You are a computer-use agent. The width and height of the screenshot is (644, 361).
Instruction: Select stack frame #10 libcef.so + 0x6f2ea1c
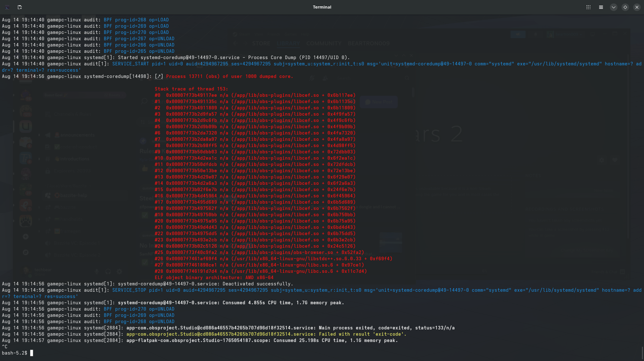255,158
